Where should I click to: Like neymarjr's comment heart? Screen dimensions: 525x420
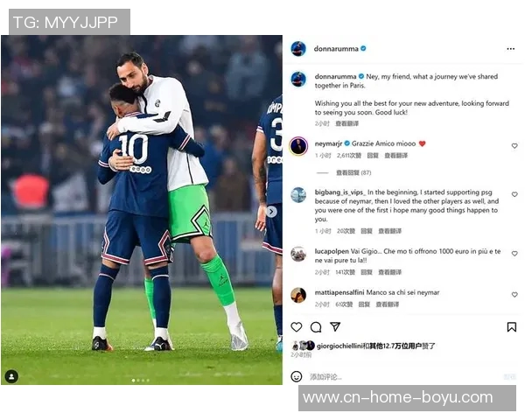point(514,146)
